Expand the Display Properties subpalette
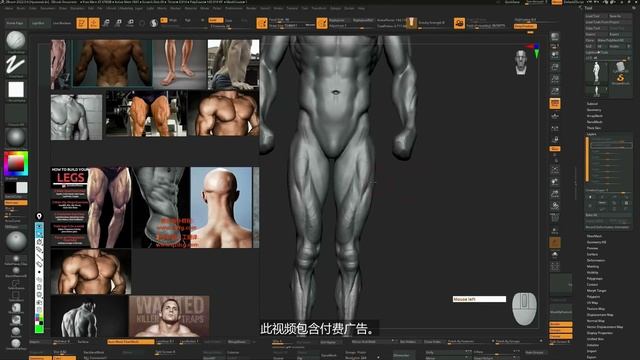Viewport: 640px width, 360px height. (600, 333)
